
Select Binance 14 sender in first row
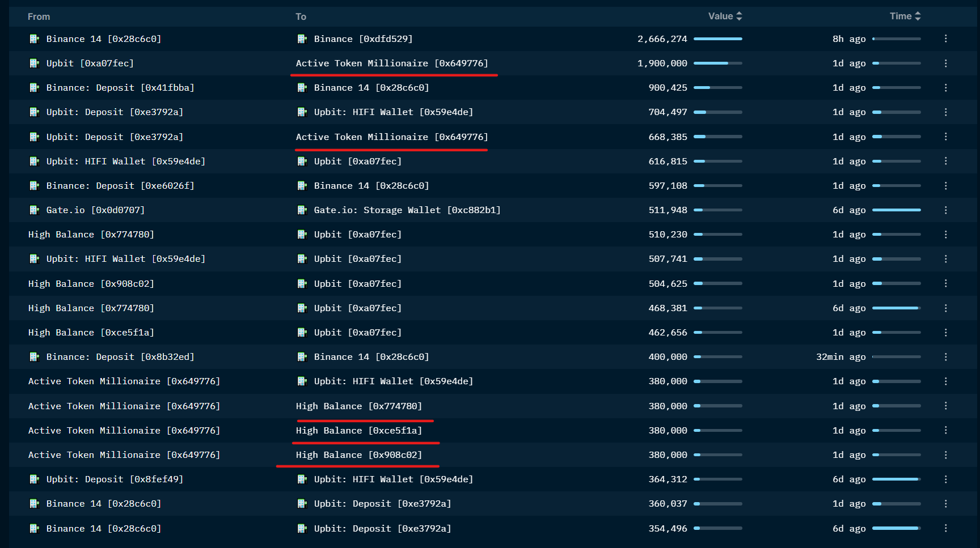[103, 39]
